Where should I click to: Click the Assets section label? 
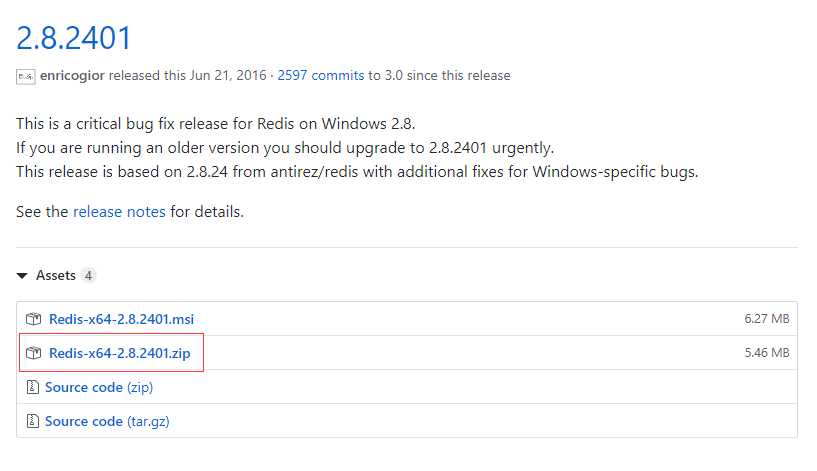56,275
